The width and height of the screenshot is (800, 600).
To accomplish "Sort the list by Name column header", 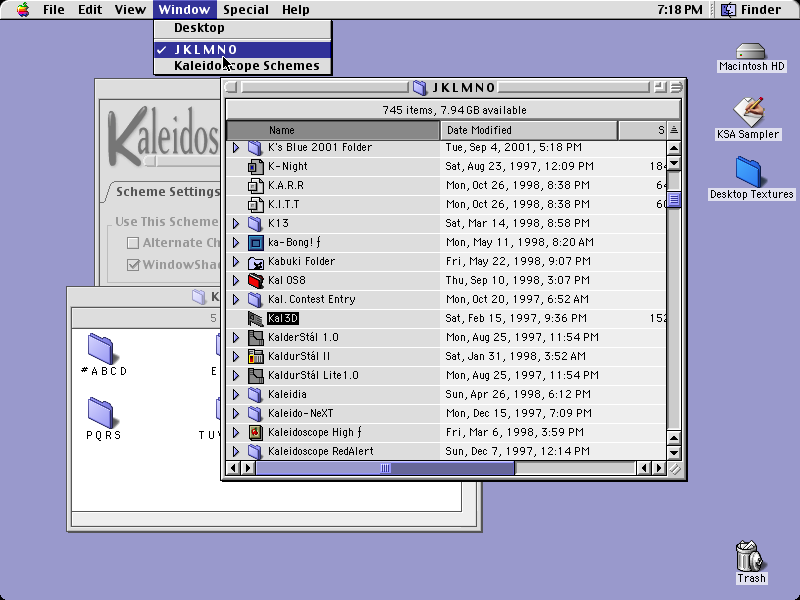I will click(x=333, y=130).
